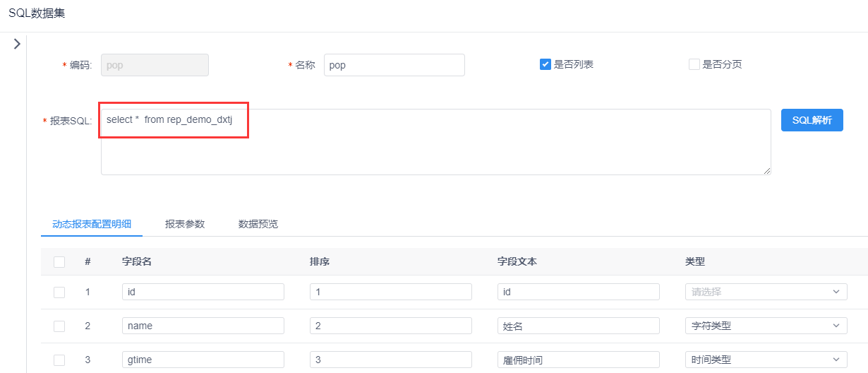Edit the 字段文本 field containing 雇佣时间
The image size is (868, 373).
click(579, 360)
